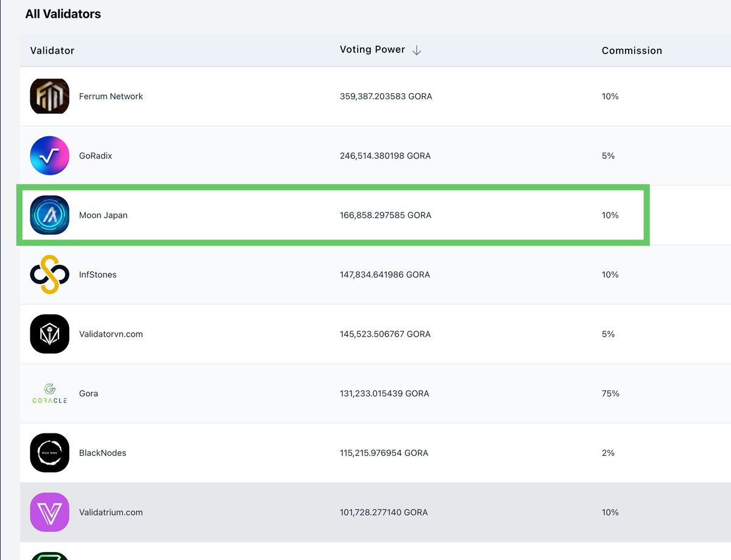This screenshot has height=560, width=731.
Task: Select voting power 359,387.203583 GORA
Action: pos(386,96)
